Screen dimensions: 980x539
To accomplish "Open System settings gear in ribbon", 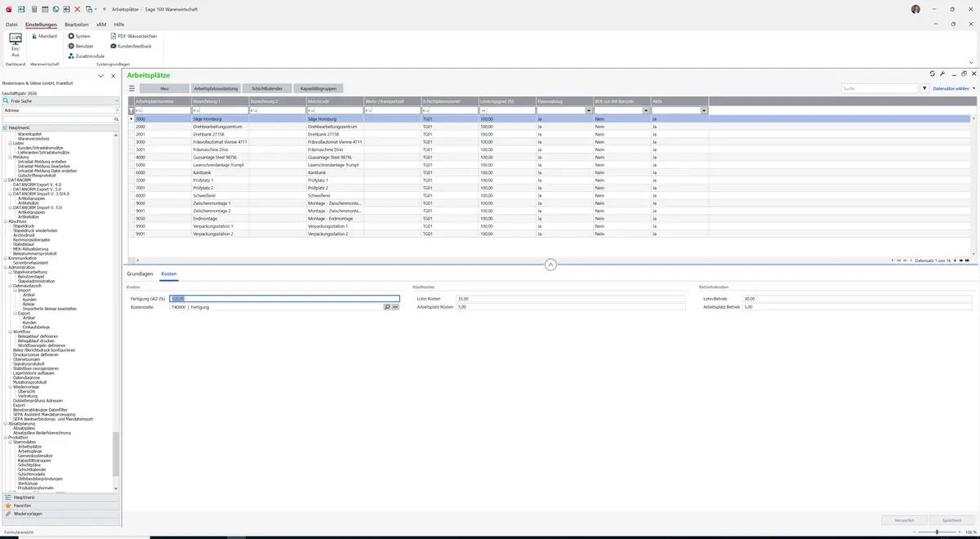I will click(79, 36).
